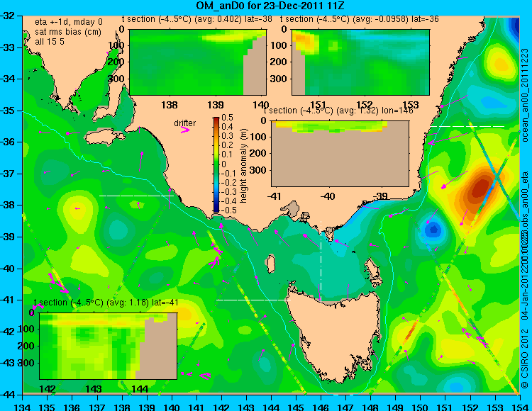Click the white dashed section line at lat -38

click(136, 196)
